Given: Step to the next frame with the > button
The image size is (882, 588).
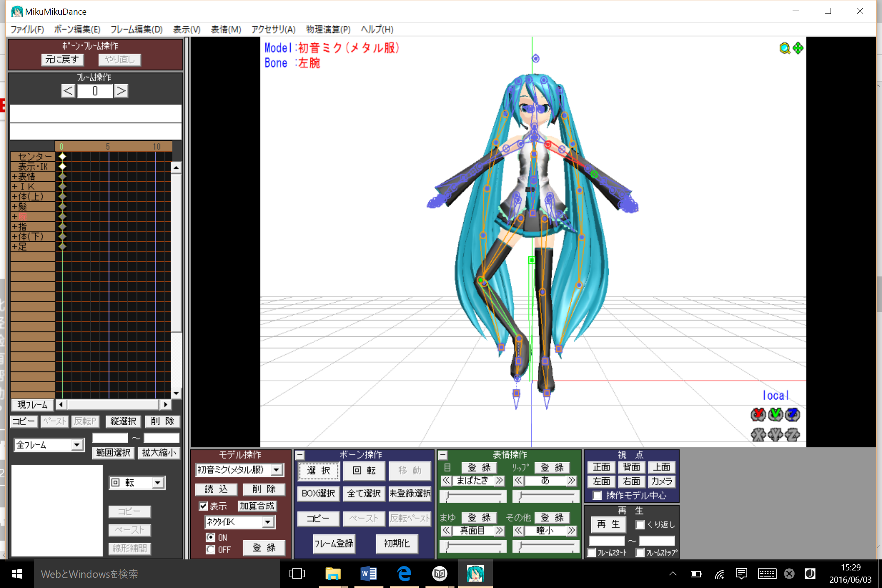Looking at the screenshot, I should [121, 91].
